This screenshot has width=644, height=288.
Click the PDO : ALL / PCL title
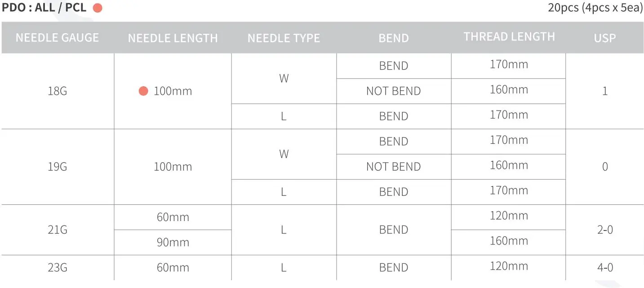(44, 8)
